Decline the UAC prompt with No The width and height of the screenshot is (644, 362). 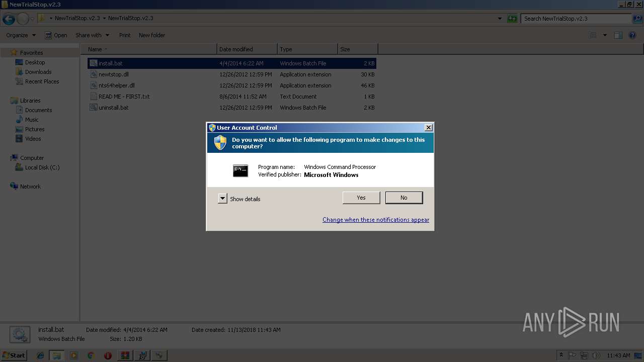(404, 198)
